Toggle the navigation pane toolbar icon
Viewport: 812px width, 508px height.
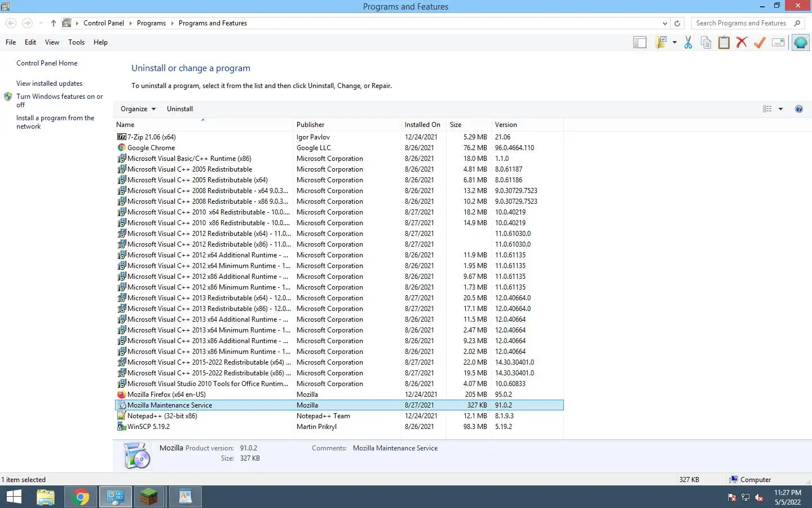click(x=639, y=42)
